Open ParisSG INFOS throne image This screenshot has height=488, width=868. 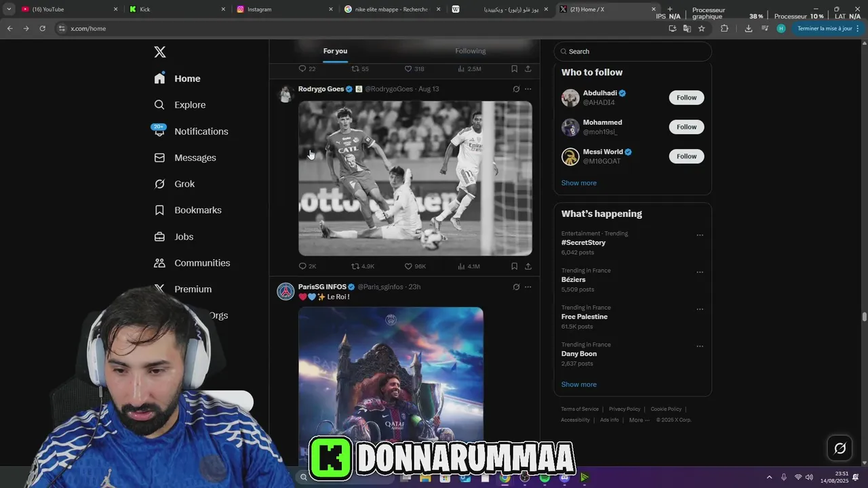(391, 375)
